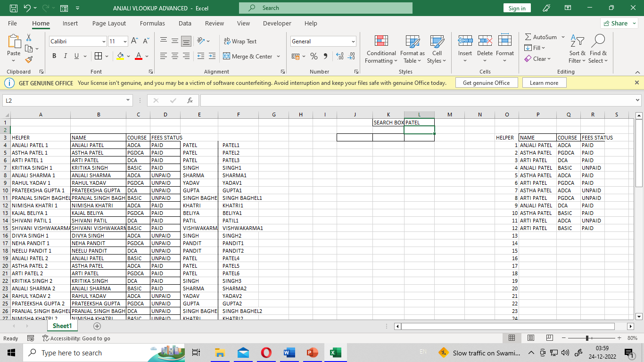The image size is (644, 362).
Task: Click the Share button
Action: (619, 23)
